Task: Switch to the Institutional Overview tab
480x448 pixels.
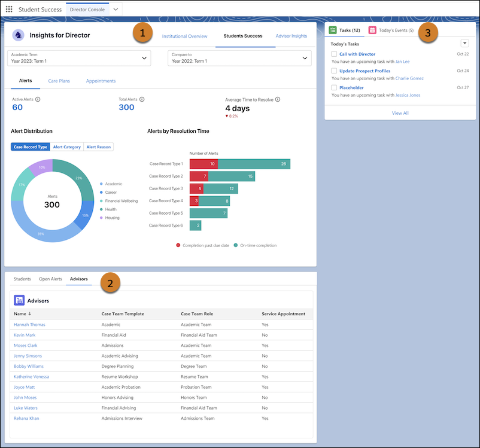Action: coord(184,36)
